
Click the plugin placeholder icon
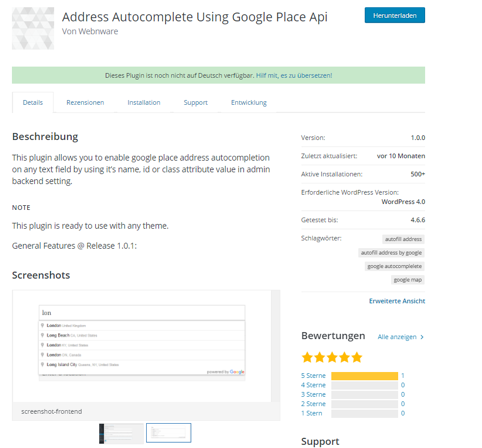pos(33,29)
